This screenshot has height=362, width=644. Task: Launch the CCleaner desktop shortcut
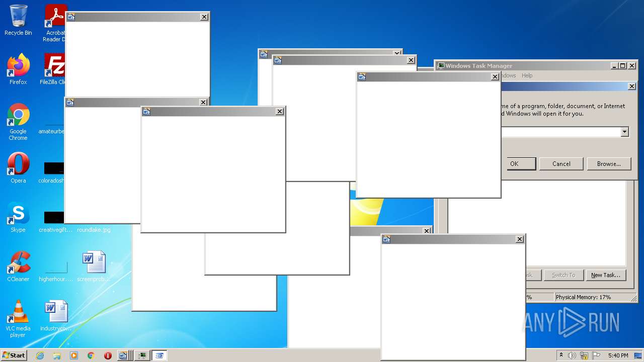point(18,266)
